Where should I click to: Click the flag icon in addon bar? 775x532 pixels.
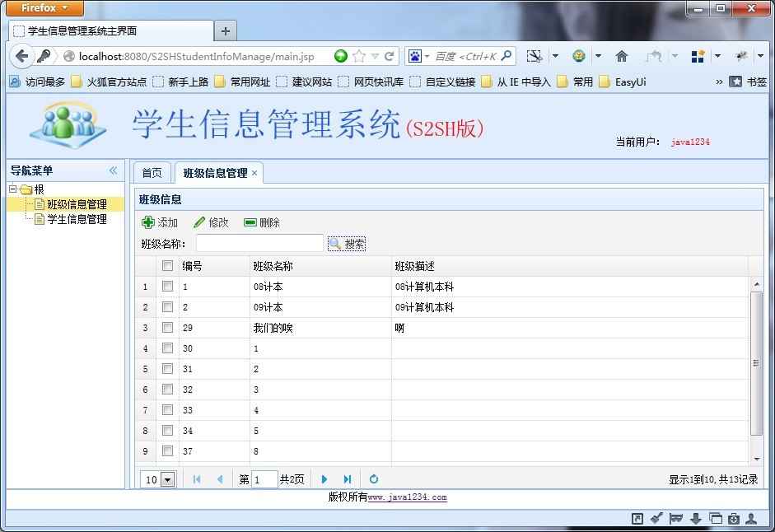(675, 518)
